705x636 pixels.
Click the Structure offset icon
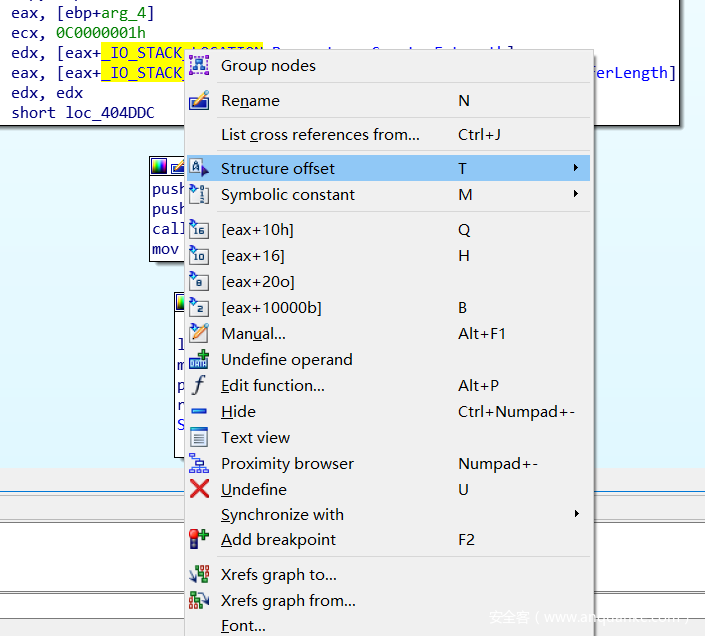coord(199,169)
